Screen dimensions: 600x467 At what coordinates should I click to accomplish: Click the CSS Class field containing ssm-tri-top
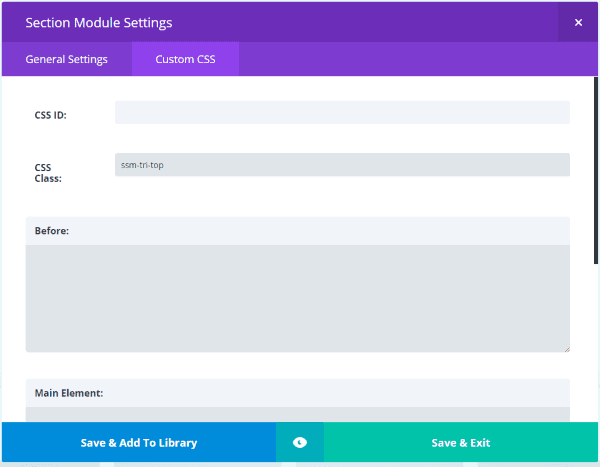(342, 165)
